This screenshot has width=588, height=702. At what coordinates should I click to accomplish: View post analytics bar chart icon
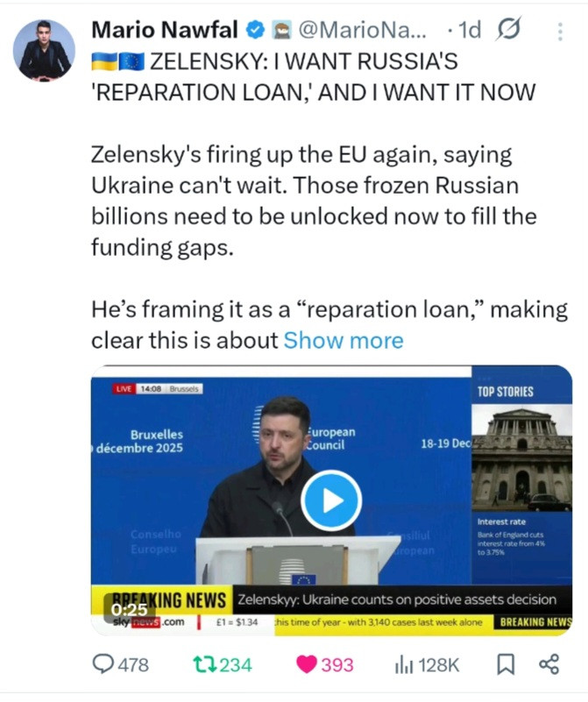pos(404,665)
